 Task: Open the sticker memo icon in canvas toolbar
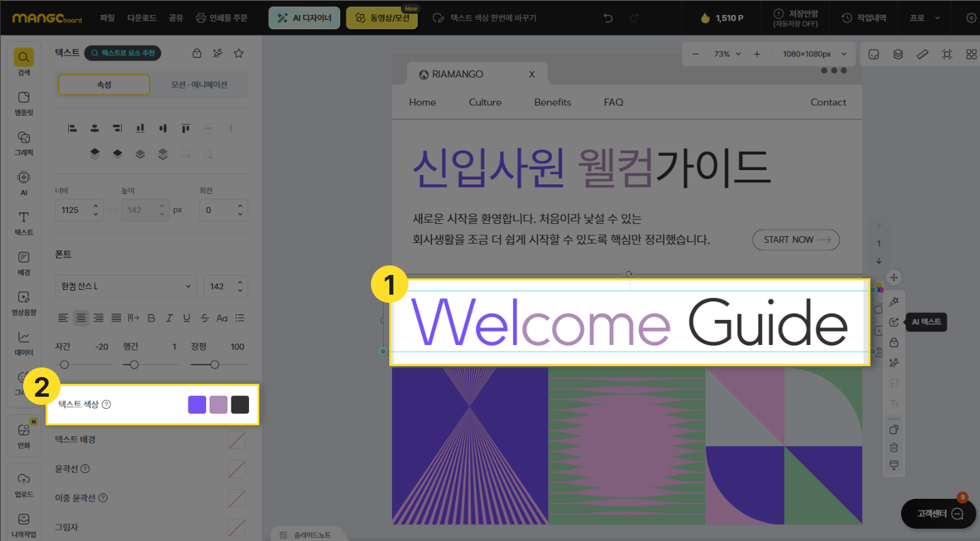click(x=875, y=54)
